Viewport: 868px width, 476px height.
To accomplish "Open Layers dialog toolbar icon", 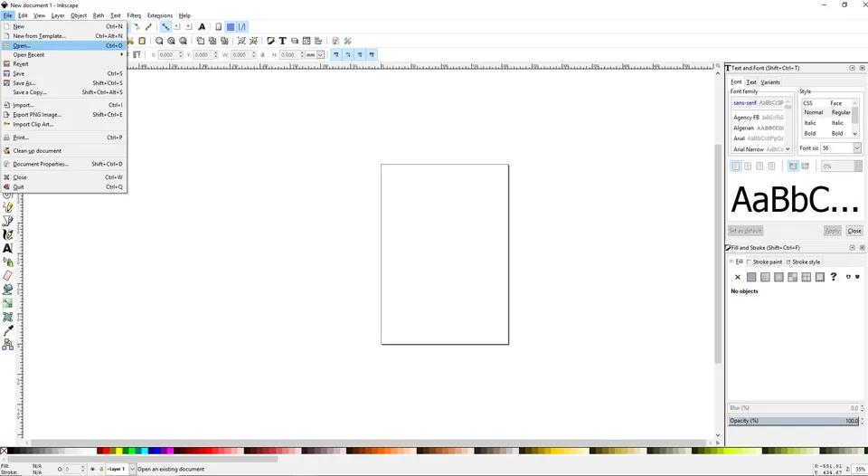I will pos(295,41).
